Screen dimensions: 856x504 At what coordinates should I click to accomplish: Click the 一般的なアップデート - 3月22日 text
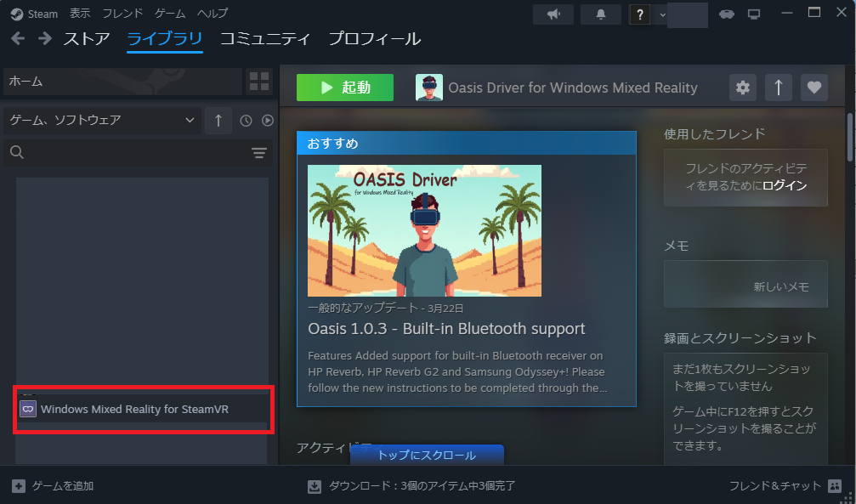pos(385,308)
